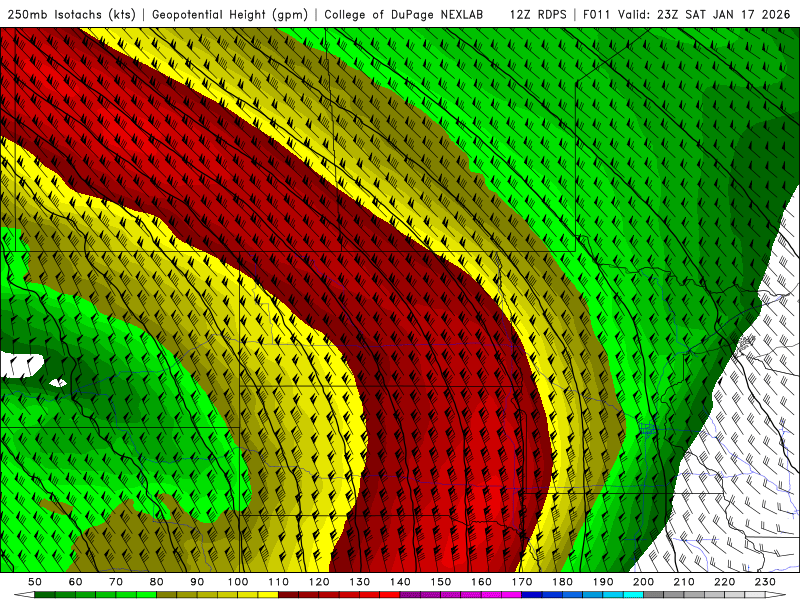
Task: Click the '160' value on the color scale
Action: point(481,582)
